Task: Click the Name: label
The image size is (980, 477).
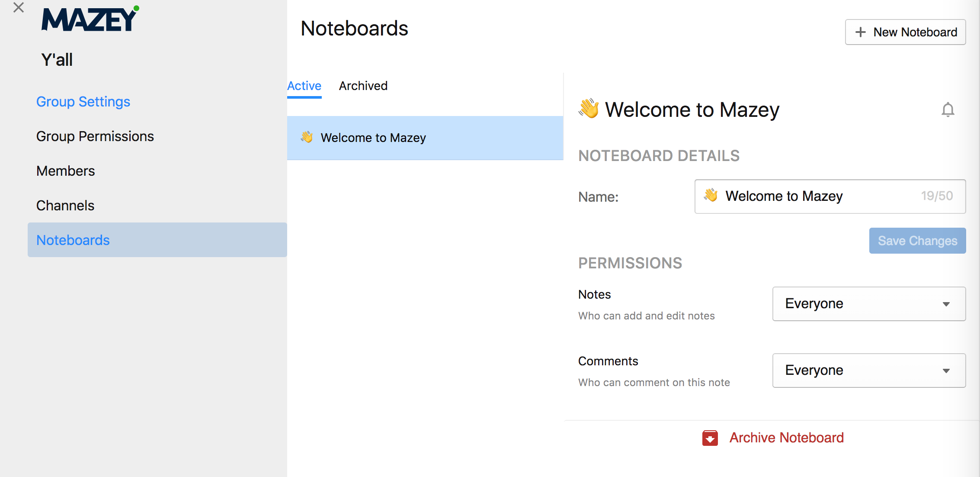Action: click(x=599, y=197)
